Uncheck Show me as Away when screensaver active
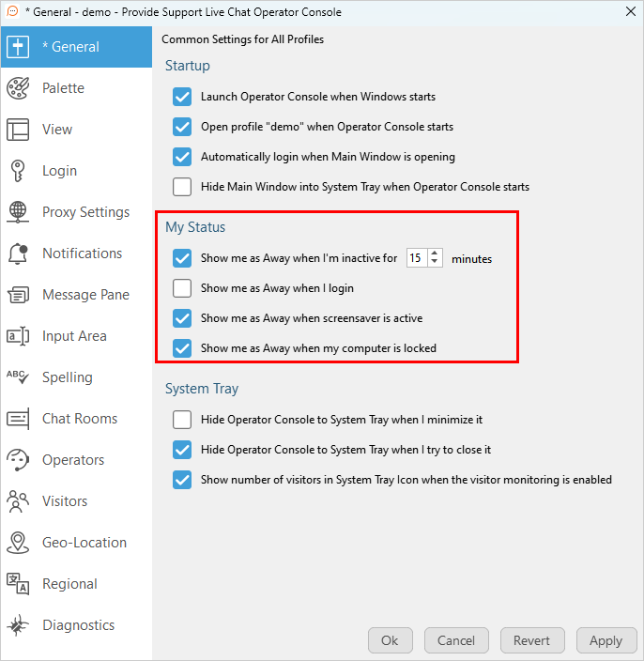Image resolution: width=644 pixels, height=661 pixels. (182, 318)
